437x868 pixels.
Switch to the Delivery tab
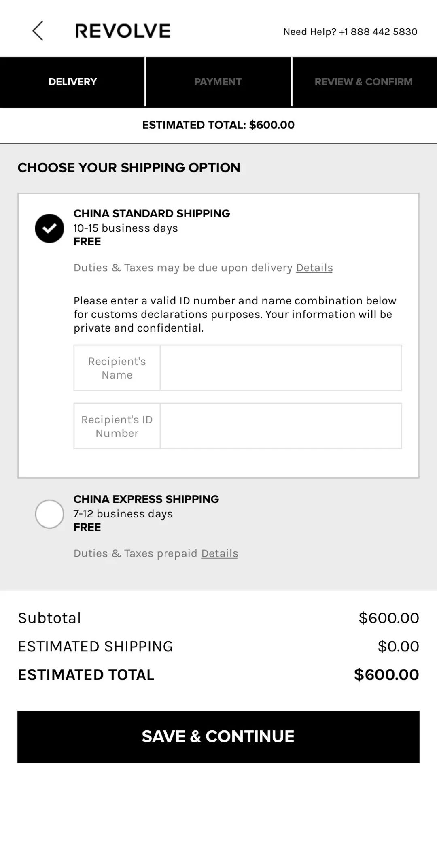(x=72, y=82)
